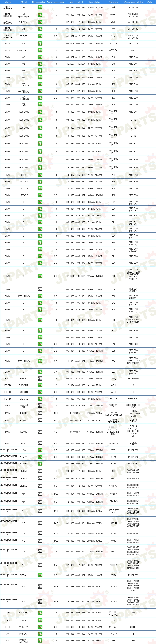
Task: Select PB fuel icon in ALFASUD row
Action: point(40,22)
